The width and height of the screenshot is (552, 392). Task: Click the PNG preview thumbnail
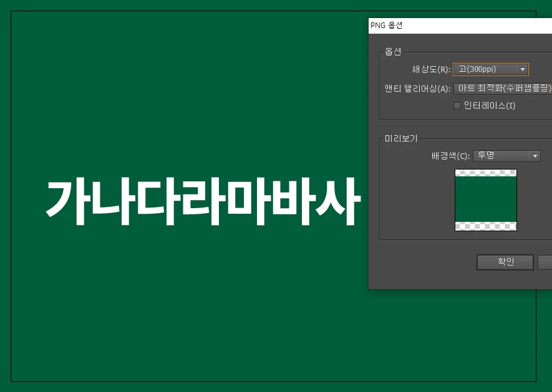point(486,200)
